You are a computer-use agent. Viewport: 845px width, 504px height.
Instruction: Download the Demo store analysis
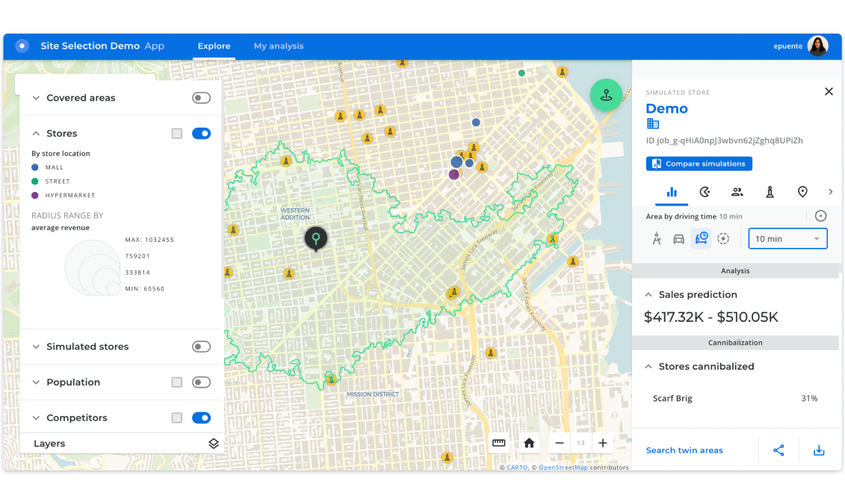coord(819,450)
